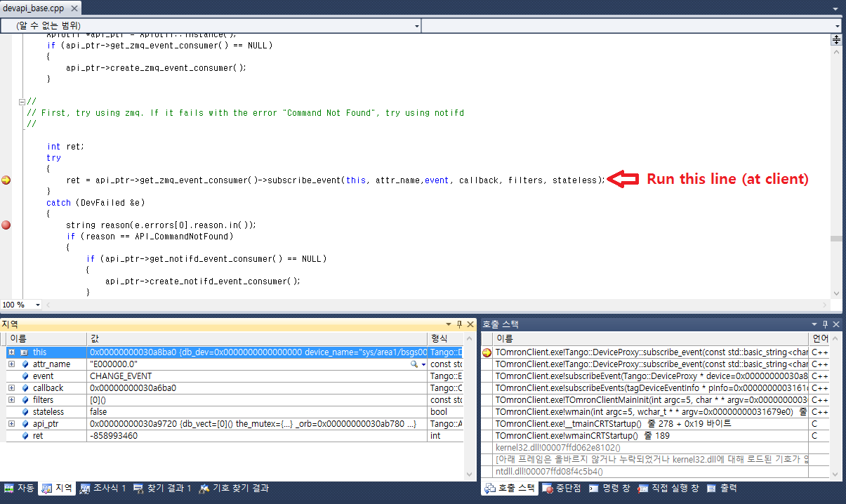Screen dimensions: 846x504
Task: Expand the api_ptr variable node
Action: click(x=11, y=424)
